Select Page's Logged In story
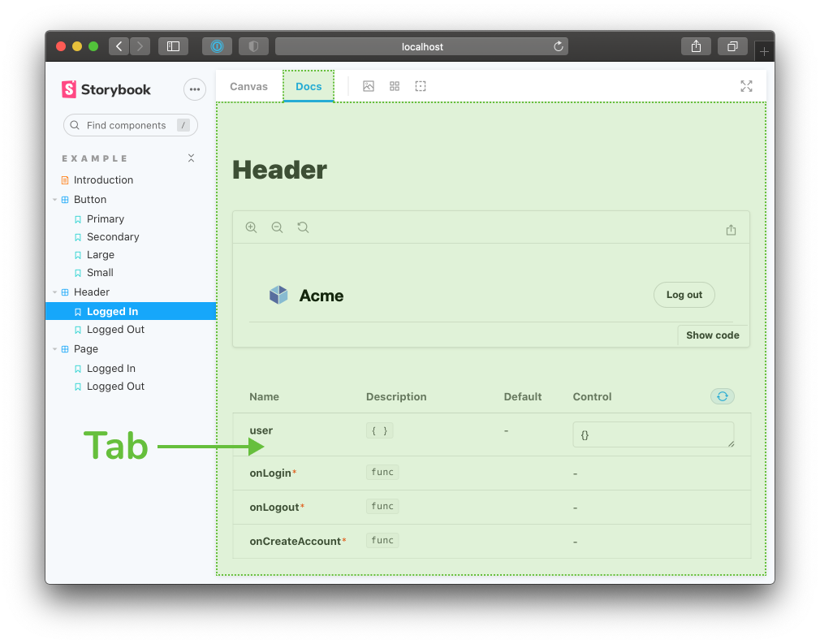820x644 pixels. (x=111, y=369)
